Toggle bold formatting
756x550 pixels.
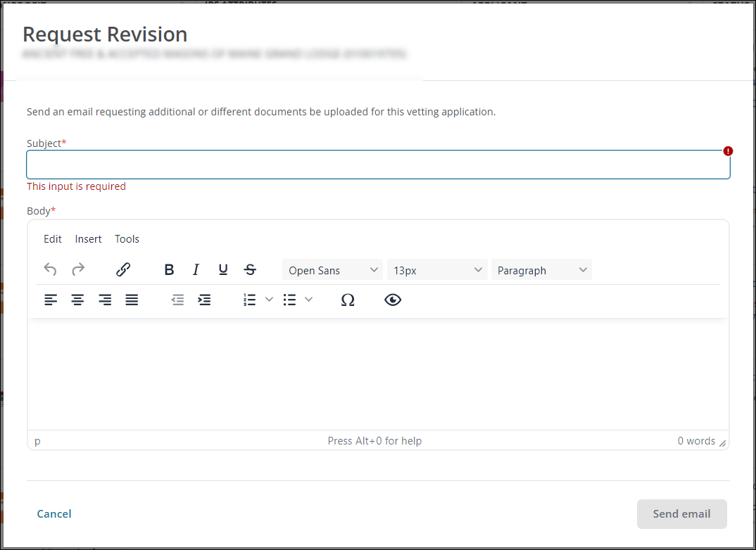click(169, 270)
